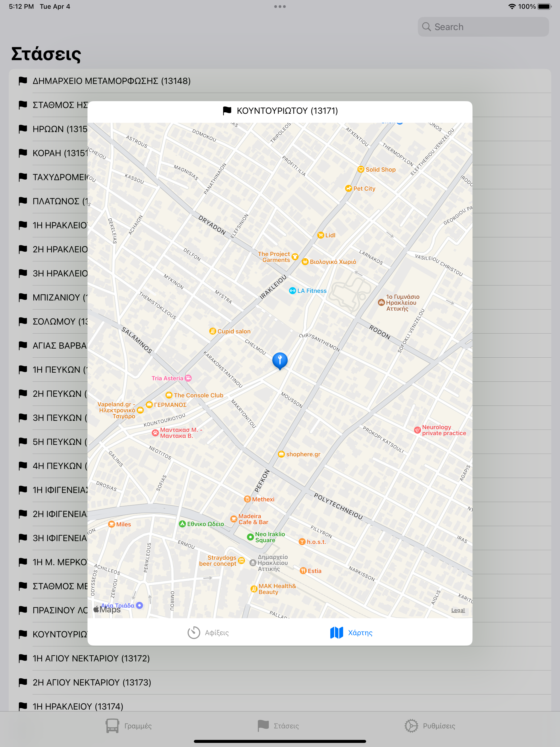Select the Pet City marker

click(x=349, y=188)
